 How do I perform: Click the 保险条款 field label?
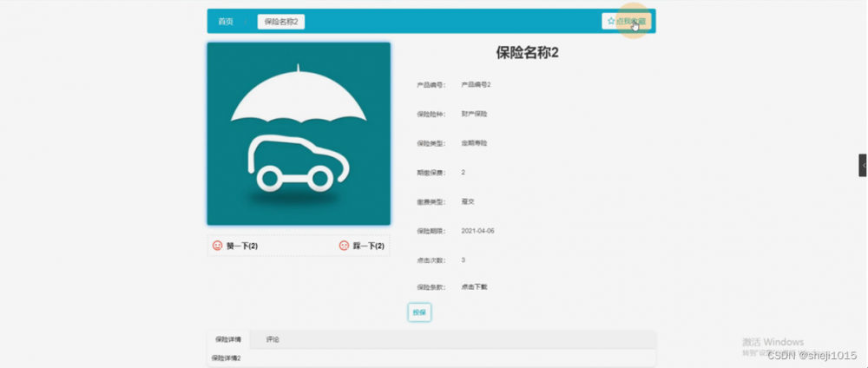coord(431,288)
